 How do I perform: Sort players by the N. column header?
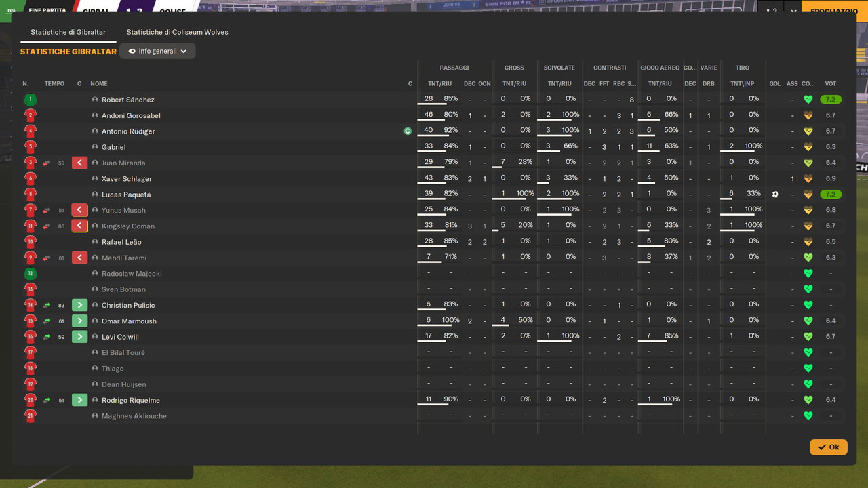click(x=26, y=84)
